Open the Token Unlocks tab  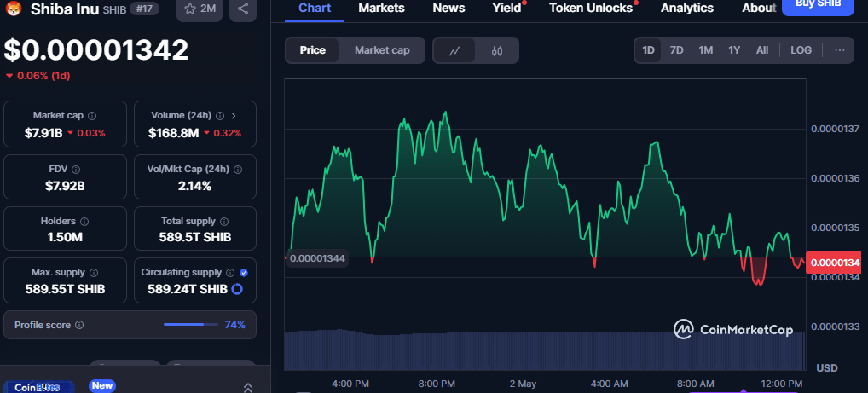[591, 9]
